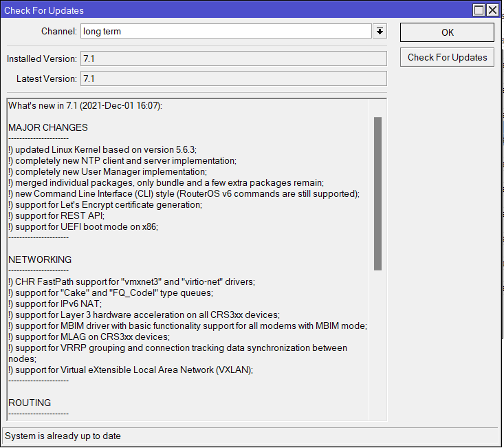
Task: Click the OK button
Action: [447, 32]
